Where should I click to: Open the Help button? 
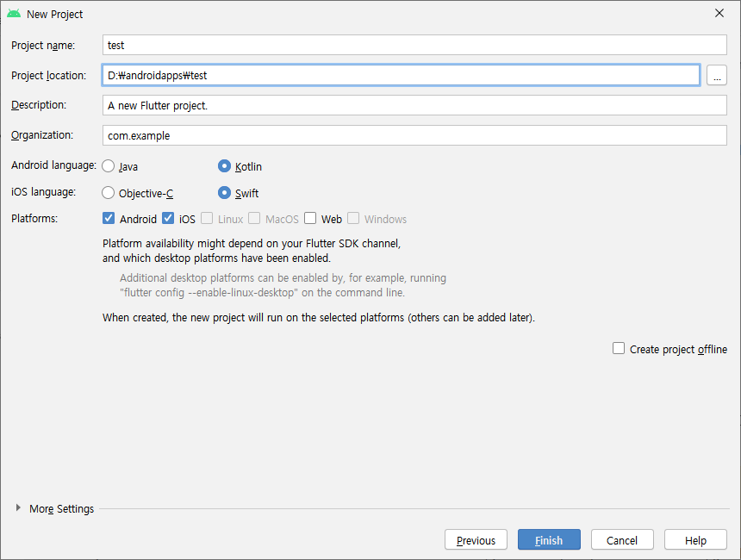coord(695,539)
